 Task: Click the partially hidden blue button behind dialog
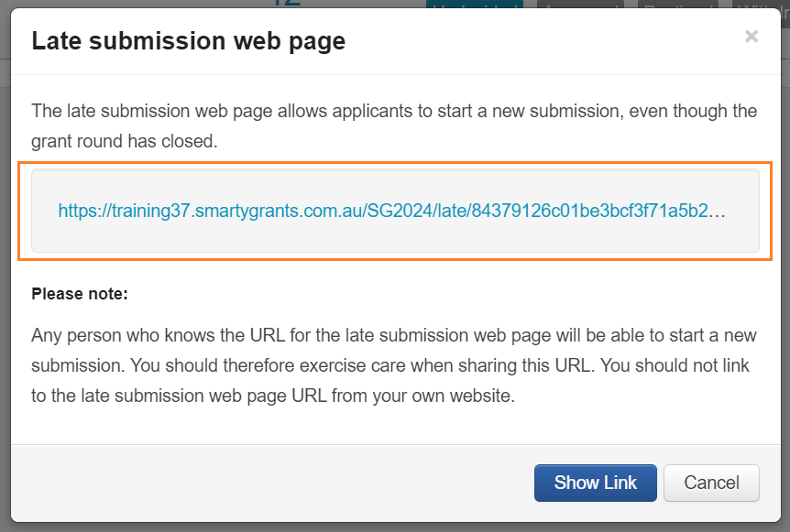pos(473,5)
